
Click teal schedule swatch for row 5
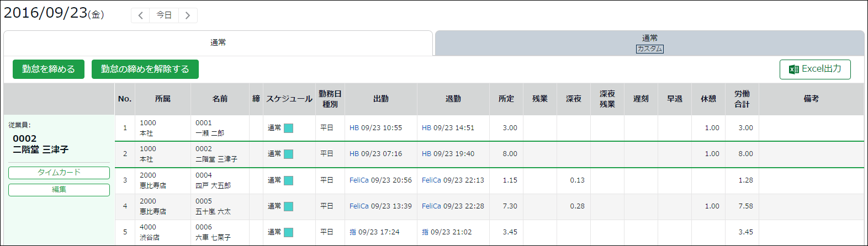(x=288, y=232)
